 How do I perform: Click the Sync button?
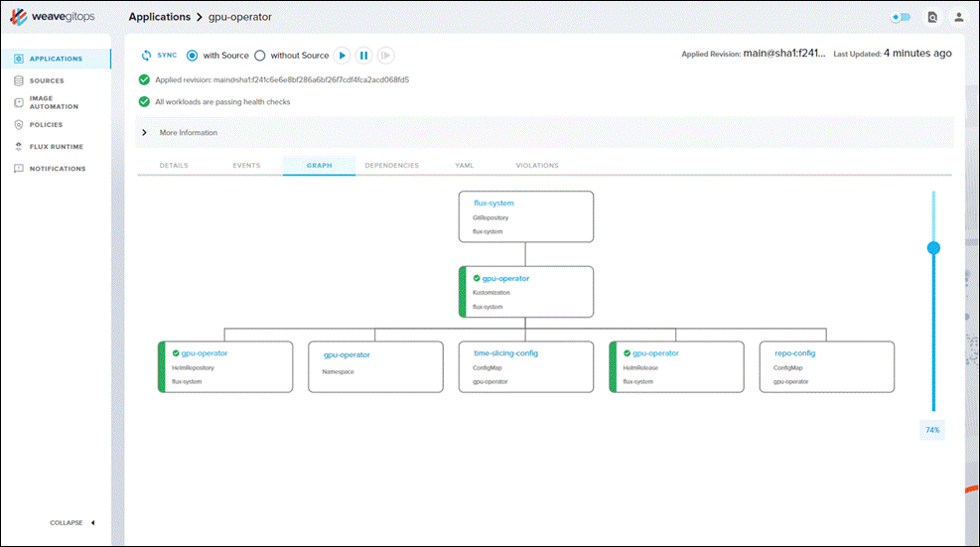159,55
